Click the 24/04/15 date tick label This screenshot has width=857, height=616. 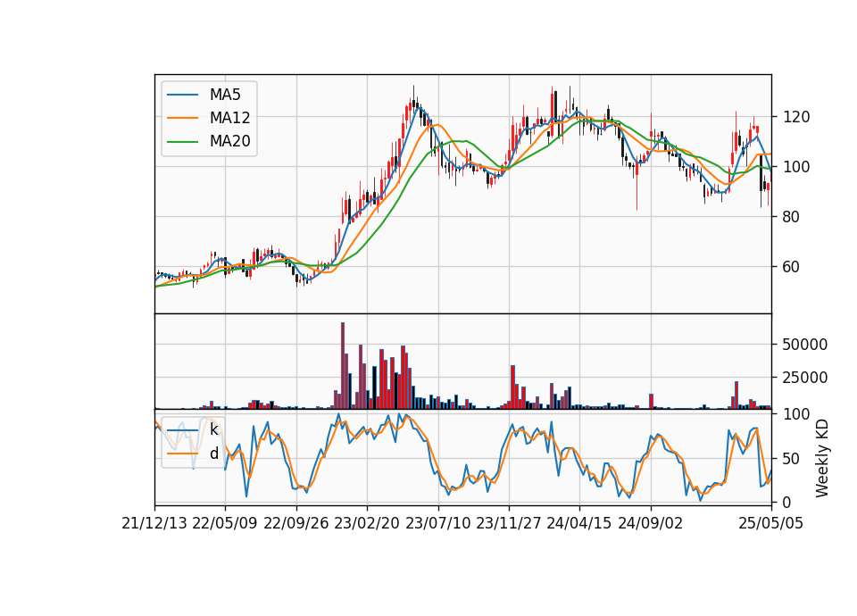[579, 523]
